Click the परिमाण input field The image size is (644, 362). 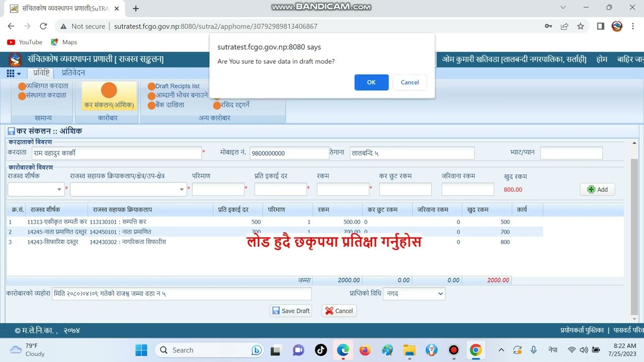(218, 190)
